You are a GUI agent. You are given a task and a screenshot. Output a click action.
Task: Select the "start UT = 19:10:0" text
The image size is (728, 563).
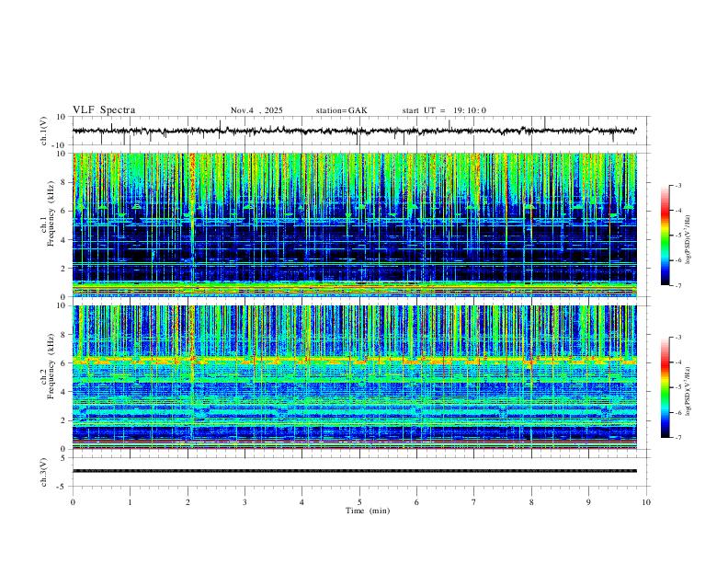[444, 110]
